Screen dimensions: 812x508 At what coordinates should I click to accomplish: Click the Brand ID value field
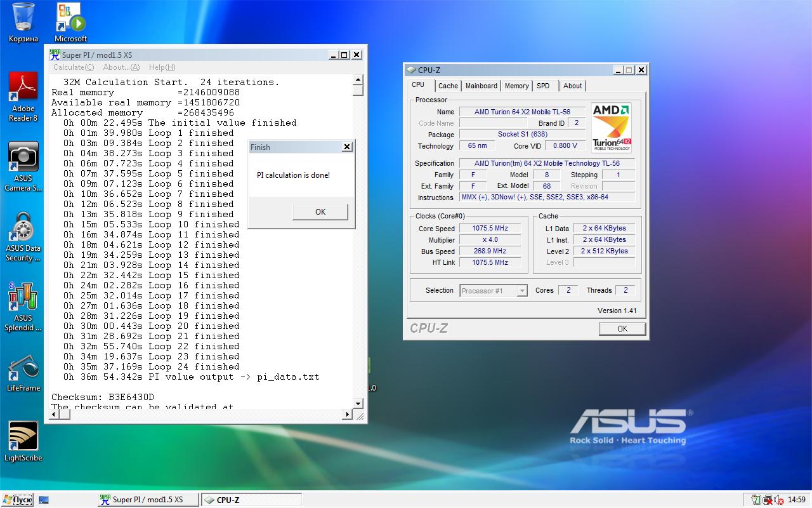577,123
